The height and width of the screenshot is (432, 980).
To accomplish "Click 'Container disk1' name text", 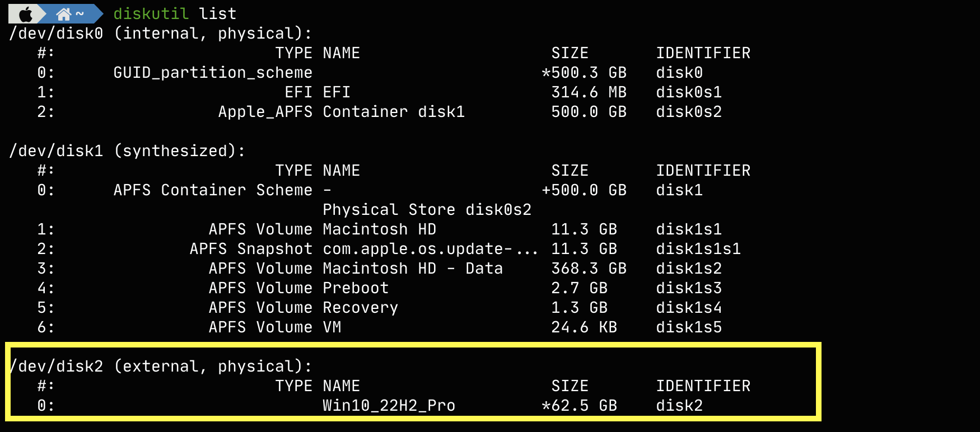I will pyautogui.click(x=394, y=112).
